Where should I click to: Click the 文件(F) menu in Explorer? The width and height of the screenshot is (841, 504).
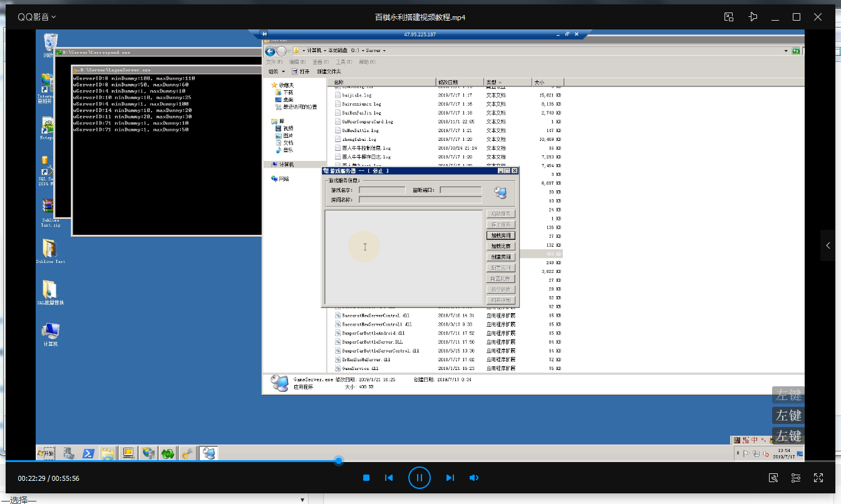tap(274, 62)
